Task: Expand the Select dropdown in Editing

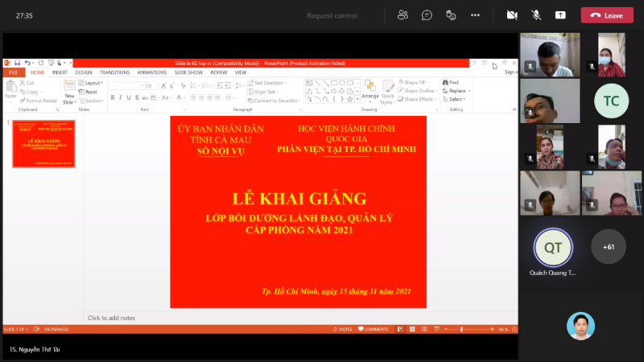Action: click(x=456, y=100)
